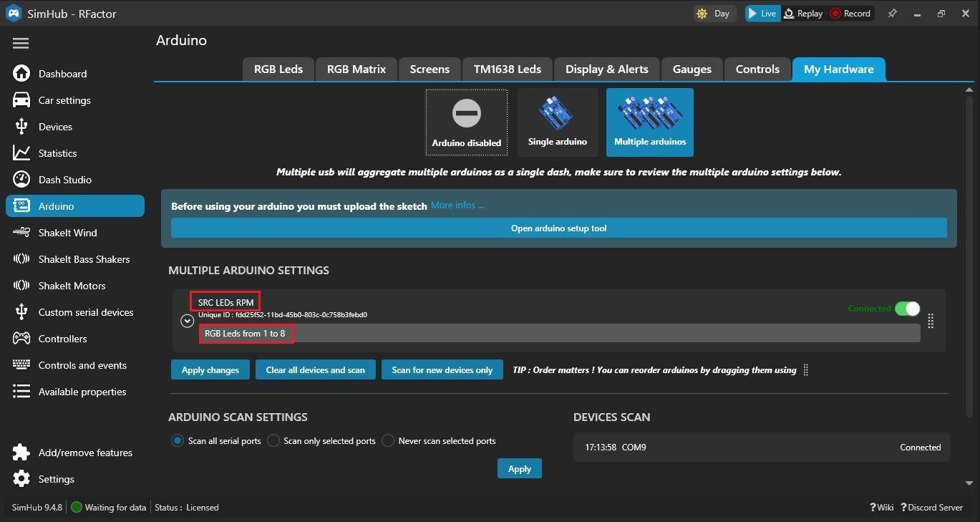Click the Unique ID text of device
The image size is (980, 522).
283,315
